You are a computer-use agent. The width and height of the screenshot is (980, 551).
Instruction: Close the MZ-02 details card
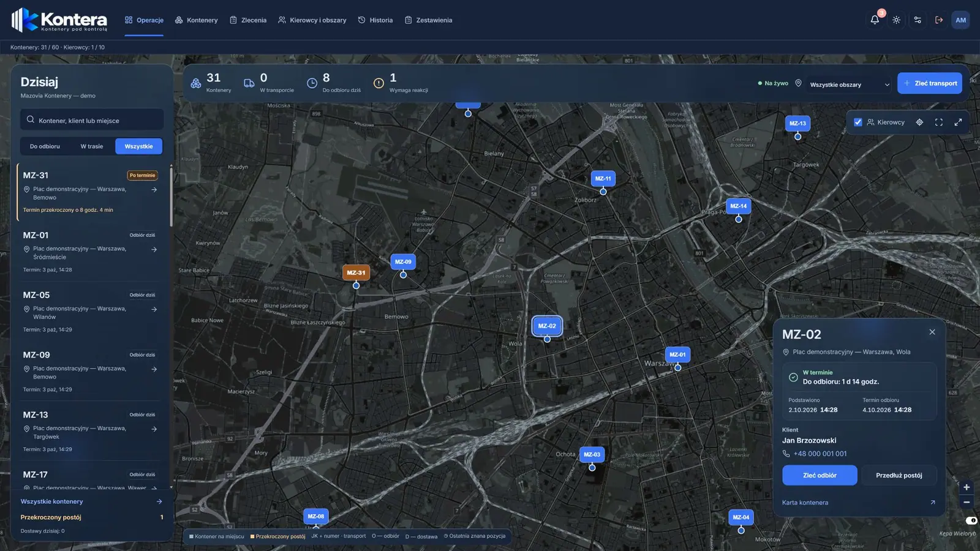coord(932,332)
